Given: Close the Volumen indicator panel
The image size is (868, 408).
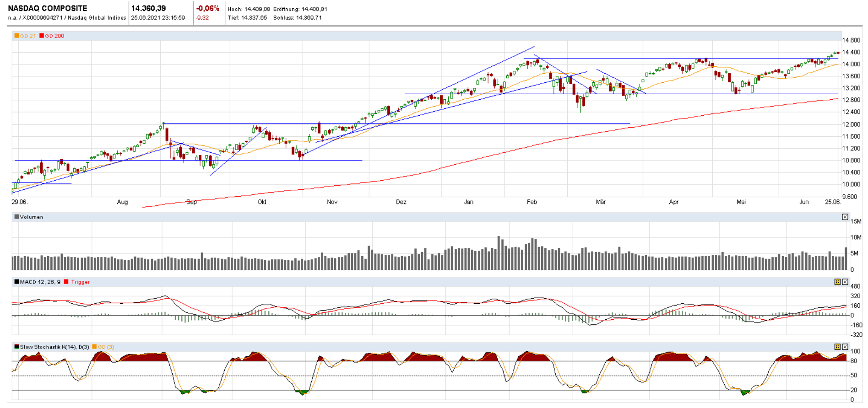Looking at the screenshot, I should 845,217.
